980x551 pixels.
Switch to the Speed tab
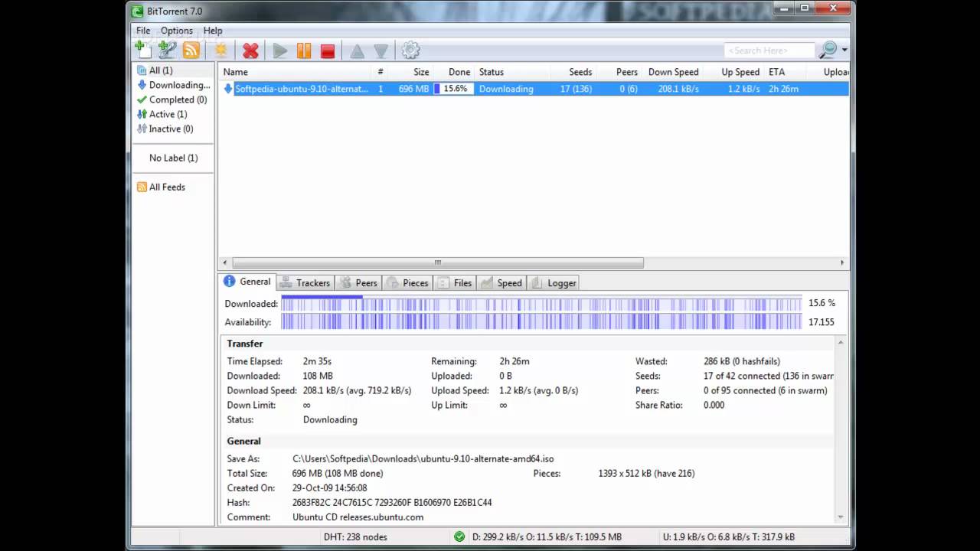coord(501,283)
